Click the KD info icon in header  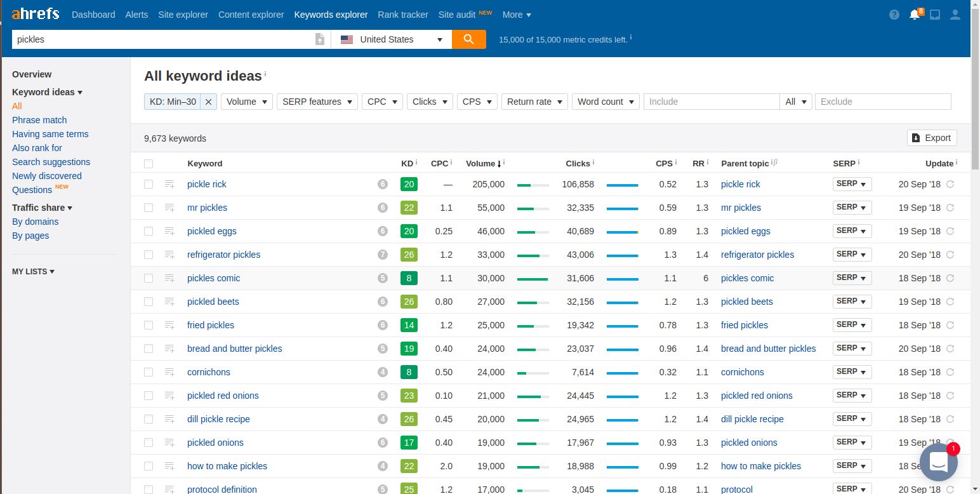point(416,163)
